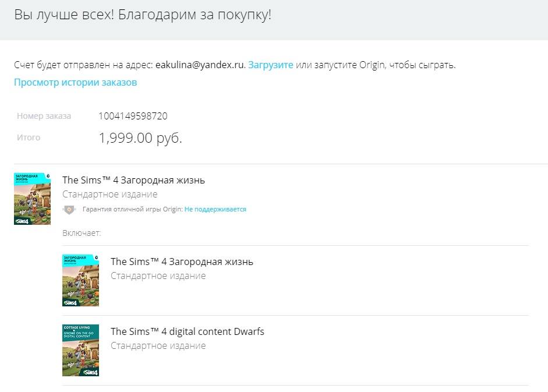548x392 pixels.
Task: Click the heading "Вы лучше всех! Благодарим за покупку!"
Action: pos(143,15)
